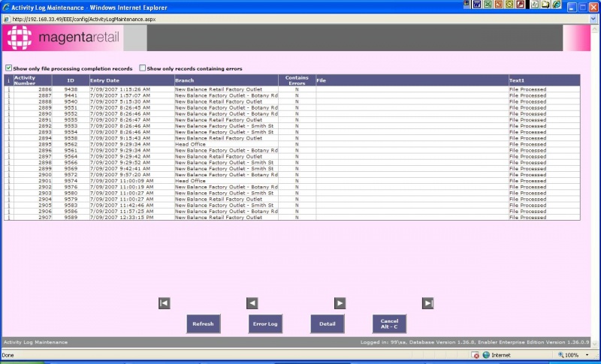Click Cancel Alt-C button
This screenshot has height=364, width=601.
click(389, 323)
